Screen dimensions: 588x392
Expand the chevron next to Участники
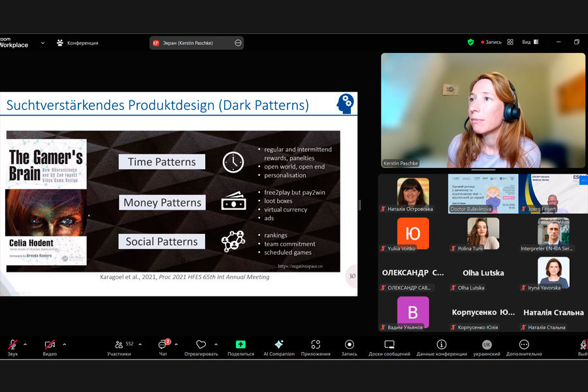click(140, 344)
